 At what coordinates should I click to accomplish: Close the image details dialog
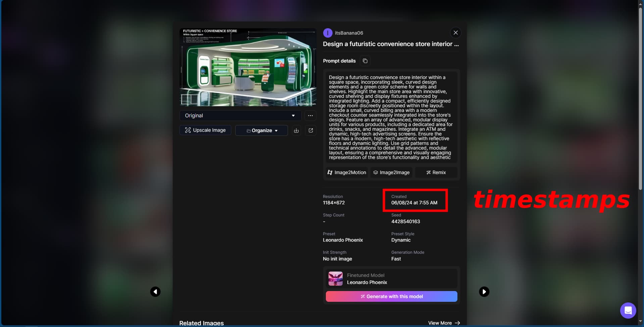coord(455,33)
